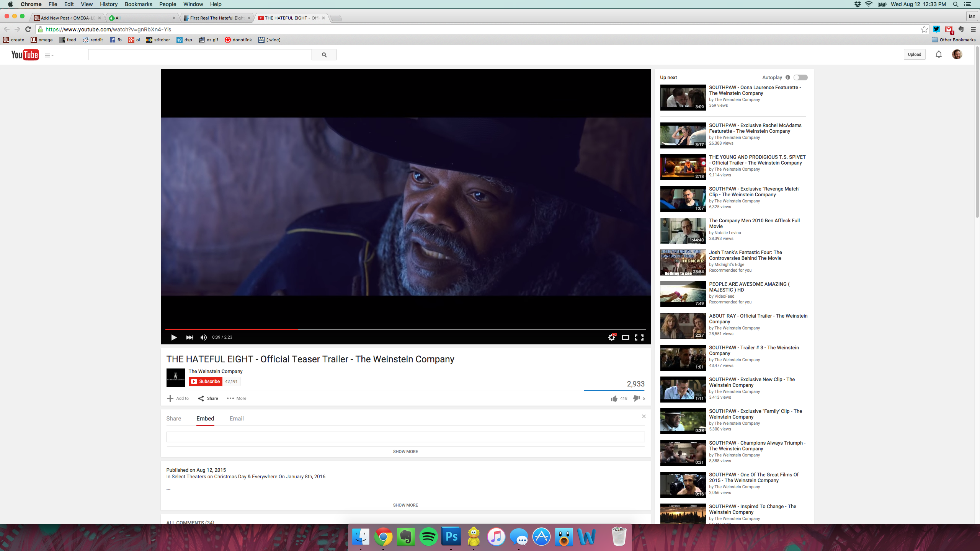Open The Weinstein Company channel link
Screen dimensions: 980x551
[216, 371]
